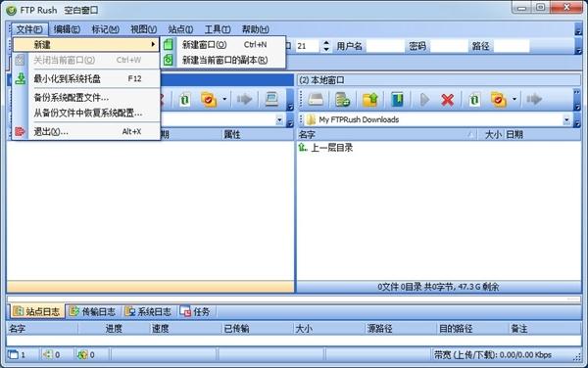Choose 新建当前窗口的副本 from the submenu
Image resolution: width=588 pixels, height=368 pixels.
223,60
